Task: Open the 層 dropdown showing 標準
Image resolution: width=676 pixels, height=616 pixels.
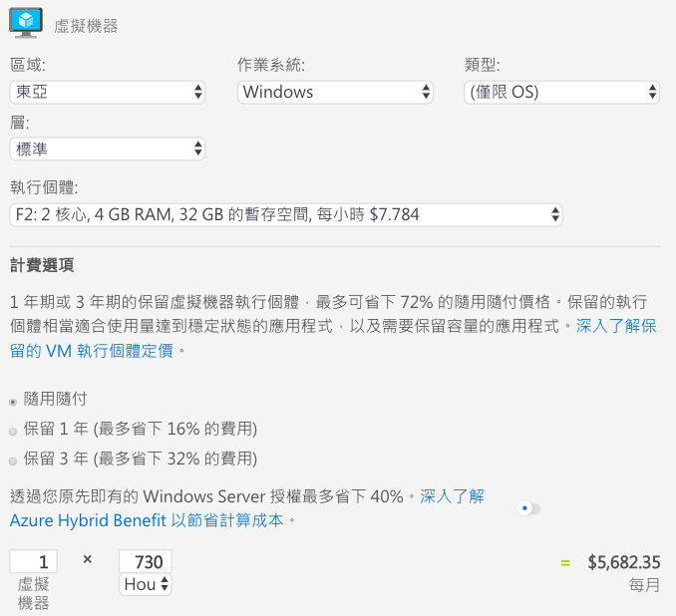Action: [x=108, y=150]
